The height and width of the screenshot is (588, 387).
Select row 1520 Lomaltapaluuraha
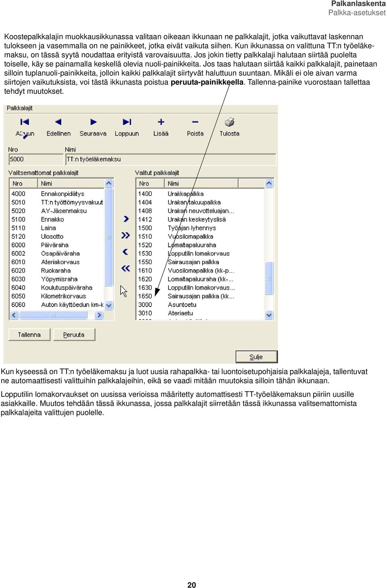click(x=200, y=245)
